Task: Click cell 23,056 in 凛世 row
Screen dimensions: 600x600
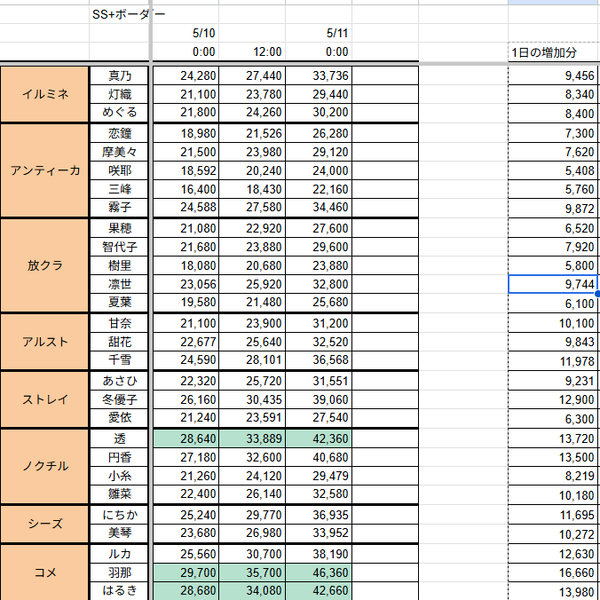Action: (186, 284)
